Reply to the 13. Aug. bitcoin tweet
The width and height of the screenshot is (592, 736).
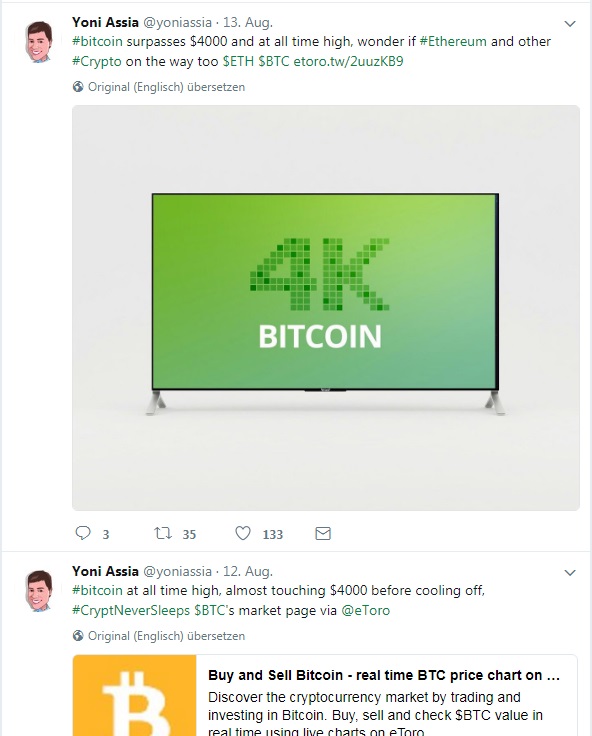pyautogui.click(x=83, y=533)
